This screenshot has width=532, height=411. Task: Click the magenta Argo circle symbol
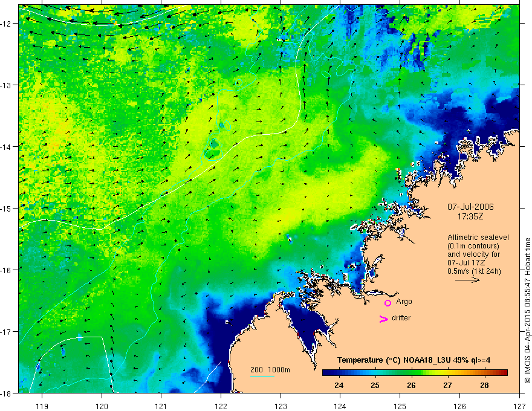point(388,303)
